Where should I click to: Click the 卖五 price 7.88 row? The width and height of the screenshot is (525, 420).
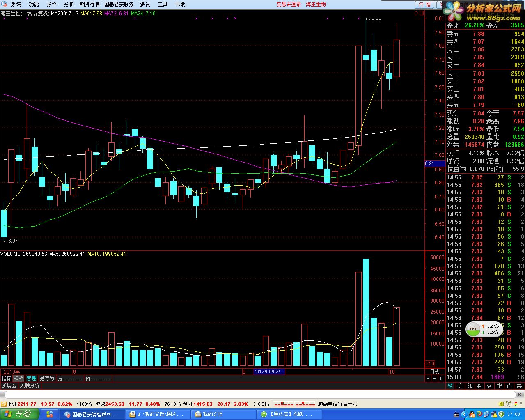click(x=485, y=34)
